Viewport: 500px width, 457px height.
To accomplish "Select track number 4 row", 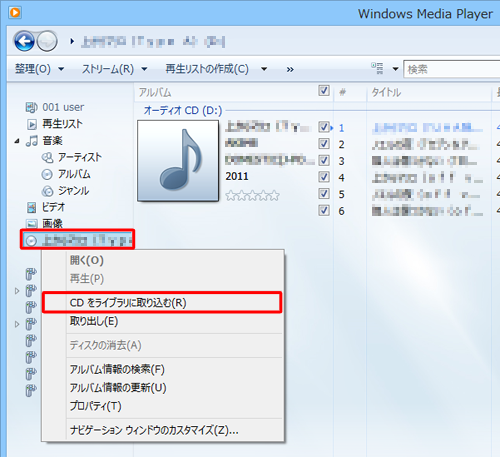I will click(x=341, y=178).
